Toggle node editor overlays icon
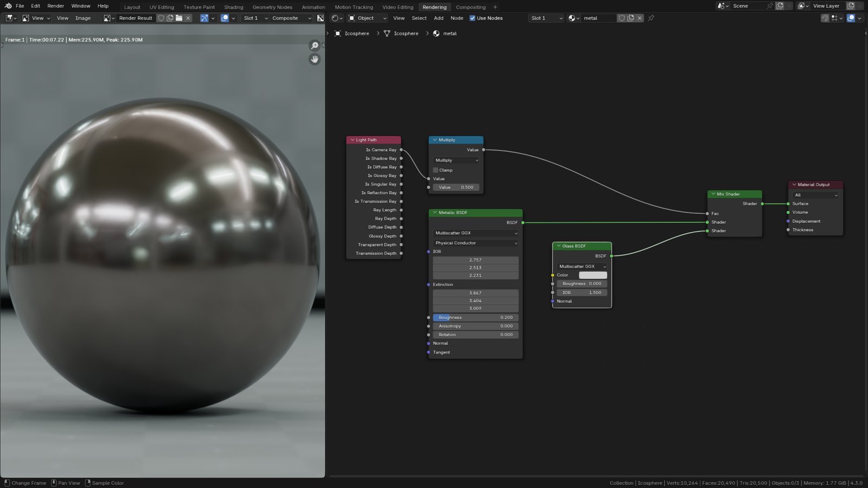 [x=851, y=18]
